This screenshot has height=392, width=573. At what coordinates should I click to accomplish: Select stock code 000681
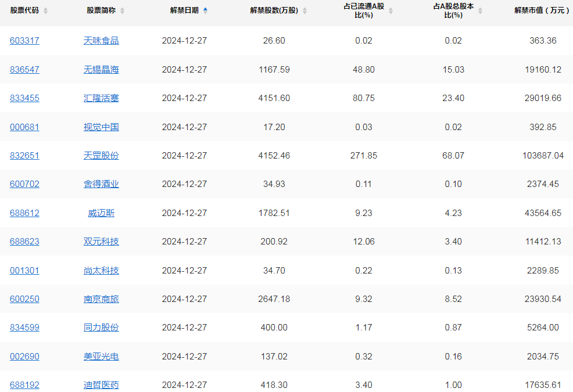(x=24, y=127)
